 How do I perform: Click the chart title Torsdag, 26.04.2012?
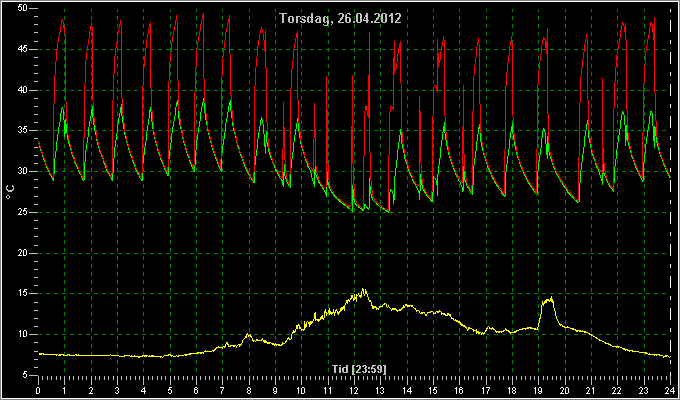(340, 19)
